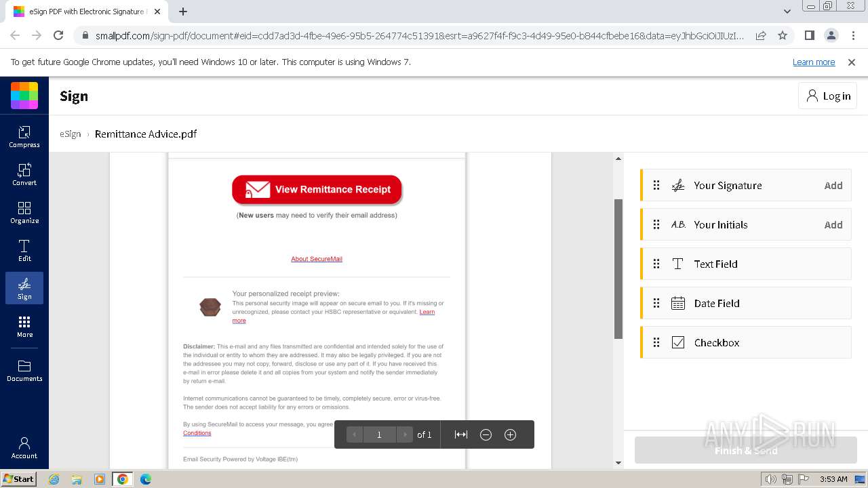The width and height of the screenshot is (868, 488).
Task: Open Account in sidebar
Action: pos(24,447)
